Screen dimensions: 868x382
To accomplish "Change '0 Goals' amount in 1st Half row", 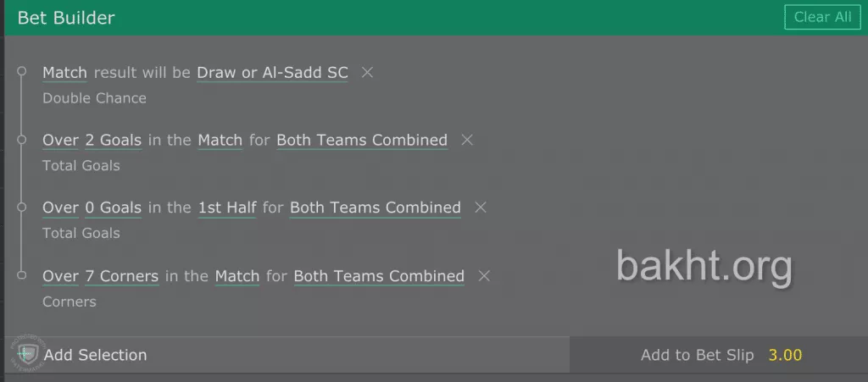I will (113, 208).
